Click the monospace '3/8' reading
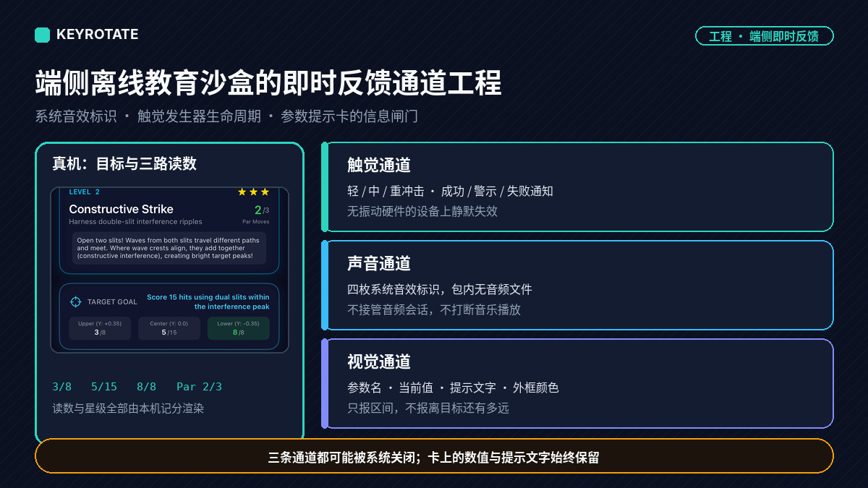Viewport: 868px width, 488px height. (x=61, y=387)
